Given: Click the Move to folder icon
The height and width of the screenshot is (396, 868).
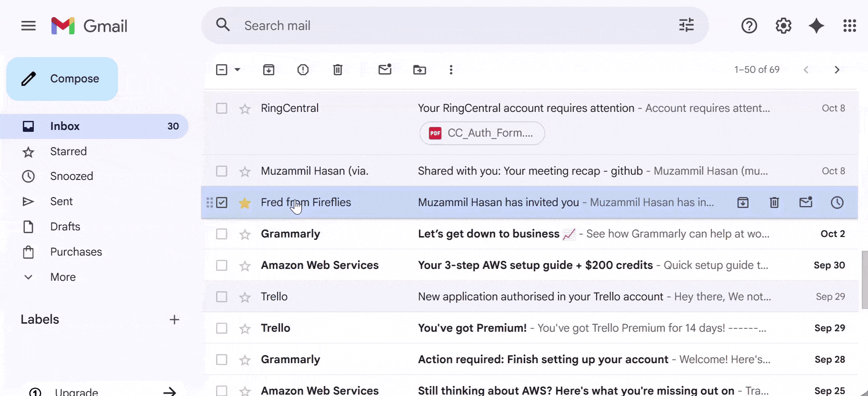Looking at the screenshot, I should 419,70.
